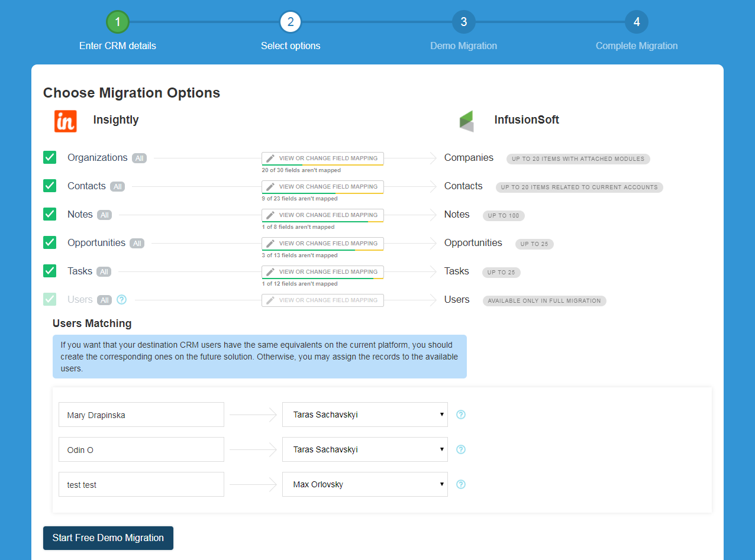Click pencil icon in Users field mapping

click(270, 300)
